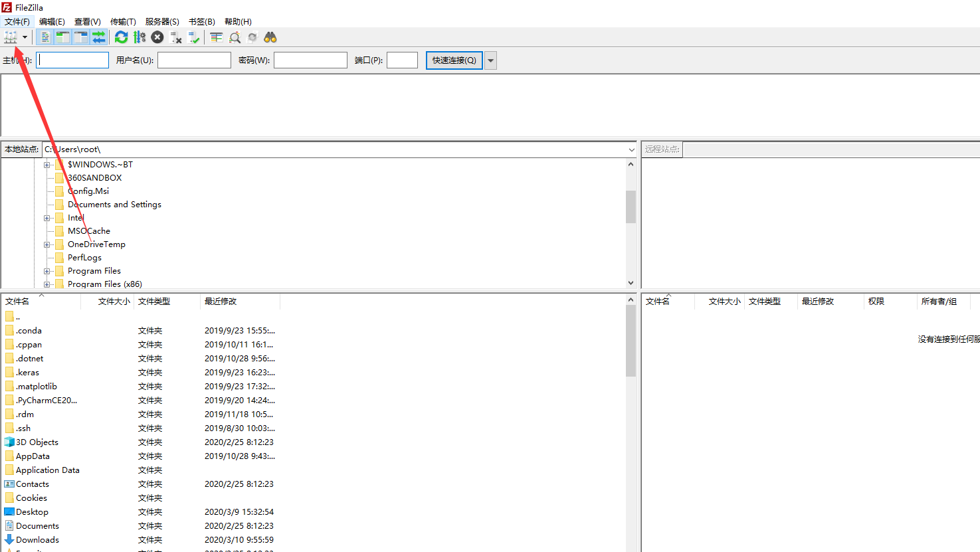Screen dimensions: 980x552
Task: Expand the Intel tree node
Action: [47, 218]
